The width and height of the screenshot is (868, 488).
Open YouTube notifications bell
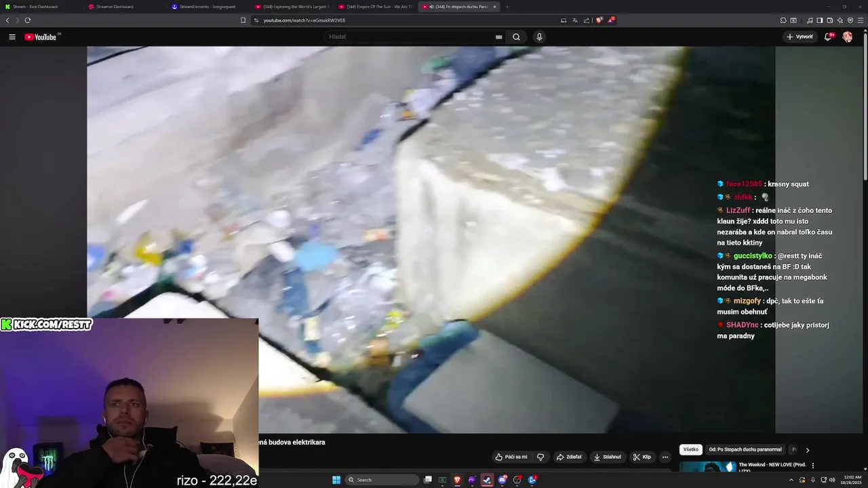[828, 37]
